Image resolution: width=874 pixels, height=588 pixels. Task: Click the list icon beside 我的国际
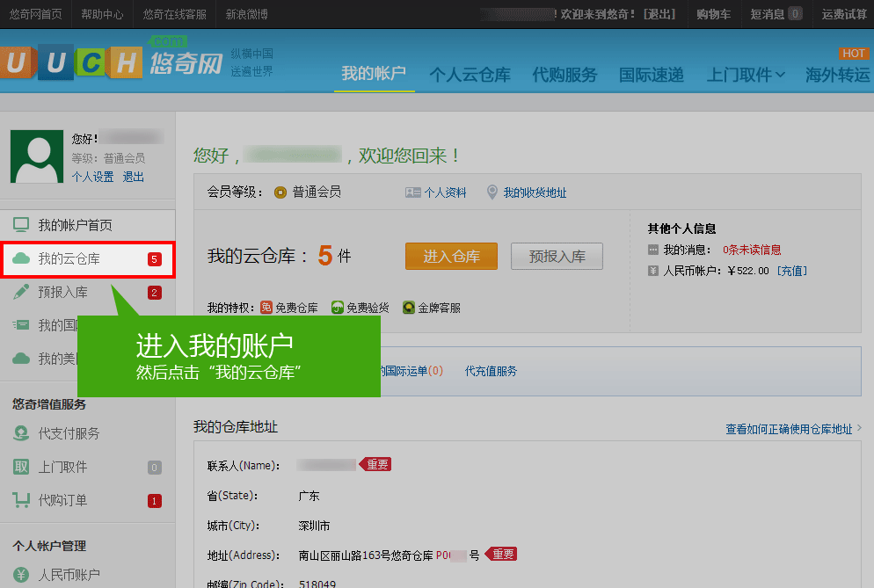click(21, 324)
